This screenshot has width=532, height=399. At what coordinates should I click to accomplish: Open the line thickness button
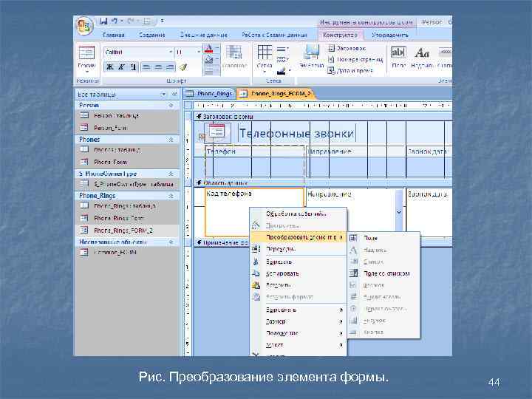point(282,50)
